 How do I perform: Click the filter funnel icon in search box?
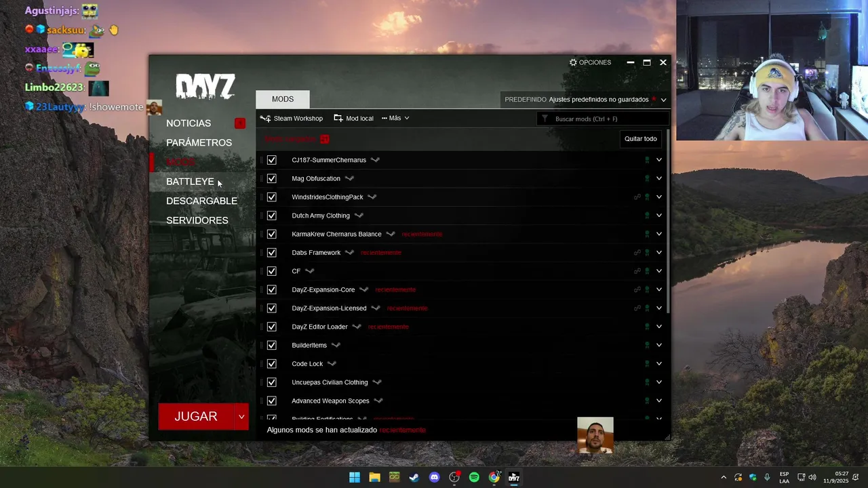tap(545, 119)
